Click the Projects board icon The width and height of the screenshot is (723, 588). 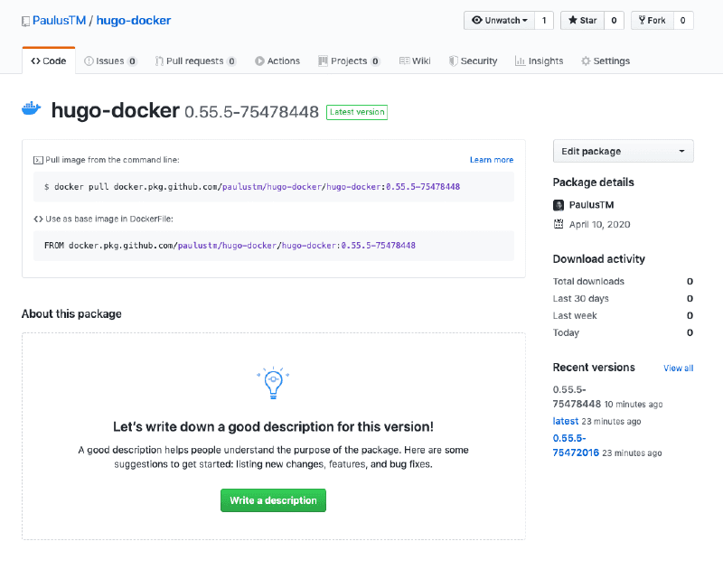pos(323,61)
